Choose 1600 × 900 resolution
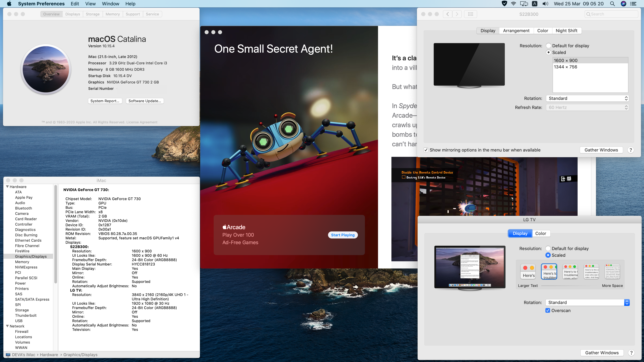 click(590, 61)
